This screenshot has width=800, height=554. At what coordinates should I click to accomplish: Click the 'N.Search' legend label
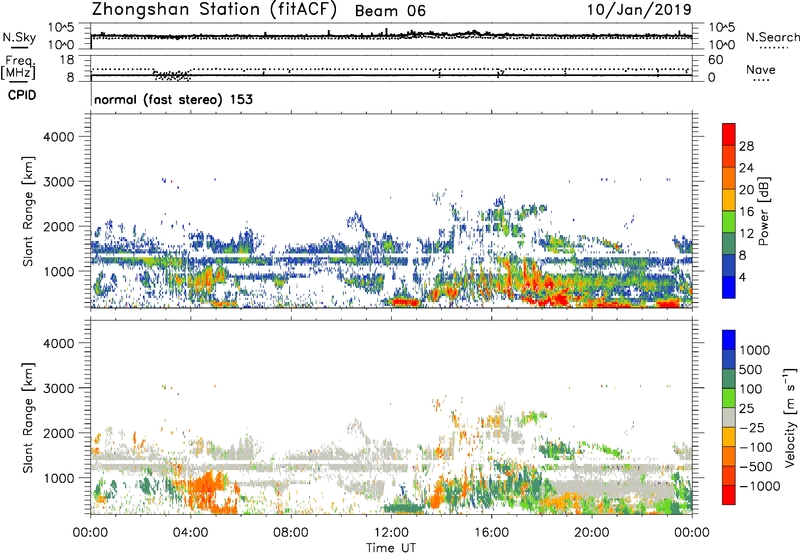(772, 37)
